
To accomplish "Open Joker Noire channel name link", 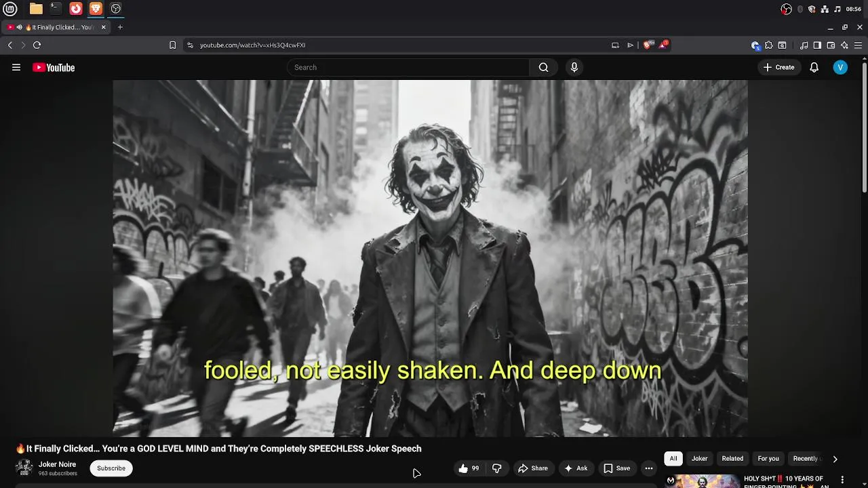I will tap(57, 464).
